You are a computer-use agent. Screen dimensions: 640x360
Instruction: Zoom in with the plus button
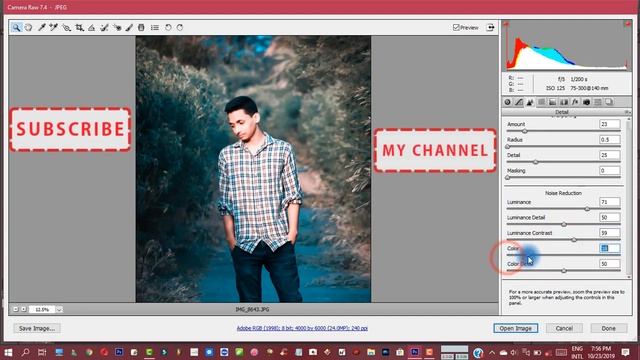(24, 309)
